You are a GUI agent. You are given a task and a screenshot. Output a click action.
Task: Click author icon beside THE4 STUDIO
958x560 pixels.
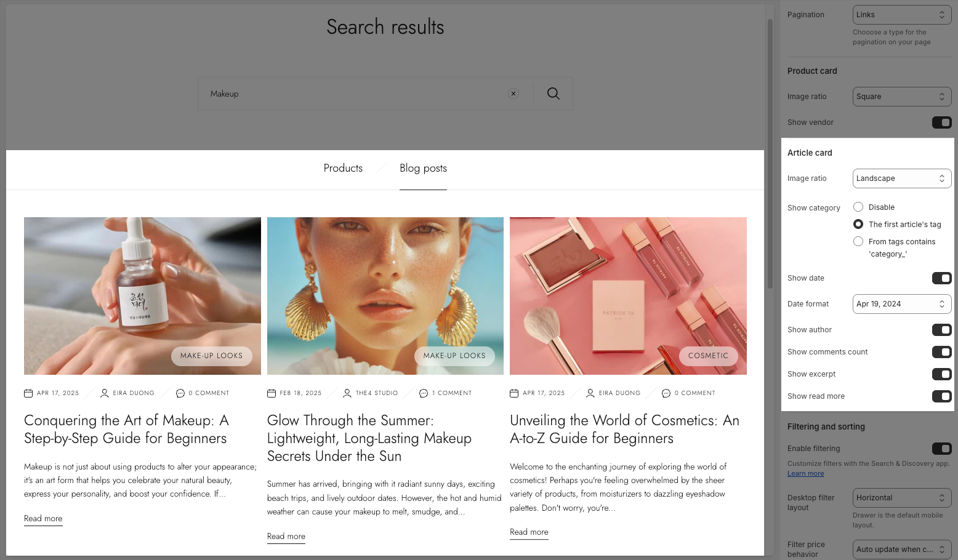(x=347, y=393)
